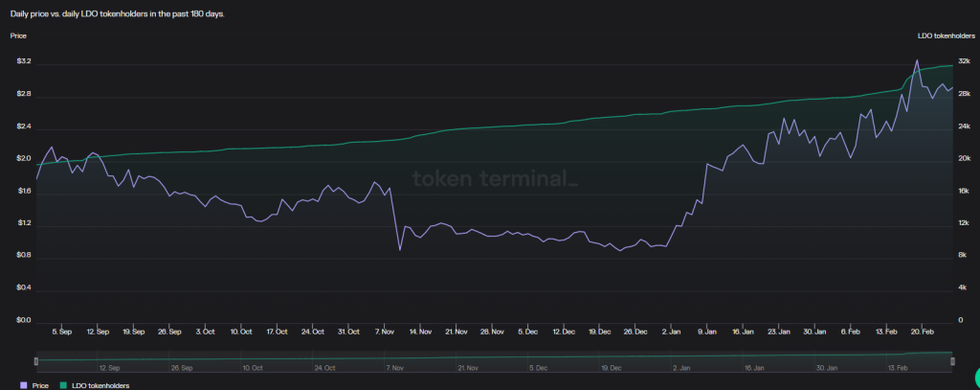The image size is (980, 390).
Task: Click the navigator mini-chart at 5. Dec
Action: [x=538, y=369]
